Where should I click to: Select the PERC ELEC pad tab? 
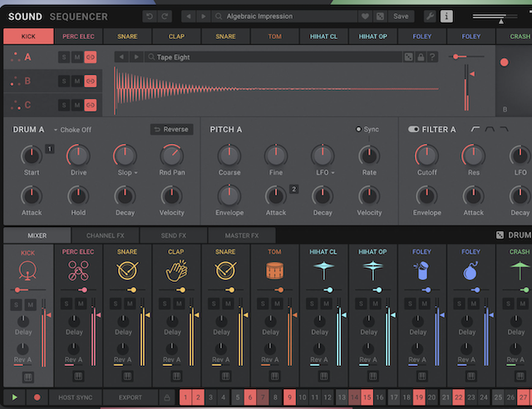(x=78, y=37)
